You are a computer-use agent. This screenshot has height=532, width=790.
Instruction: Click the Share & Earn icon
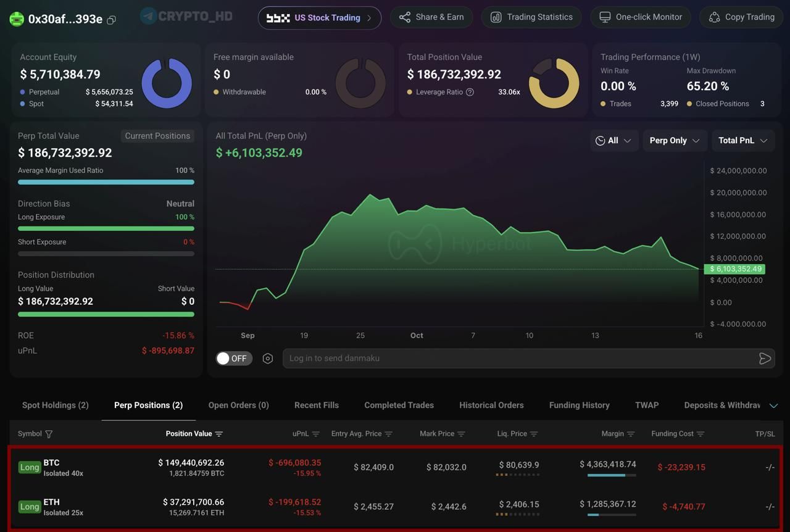point(405,17)
